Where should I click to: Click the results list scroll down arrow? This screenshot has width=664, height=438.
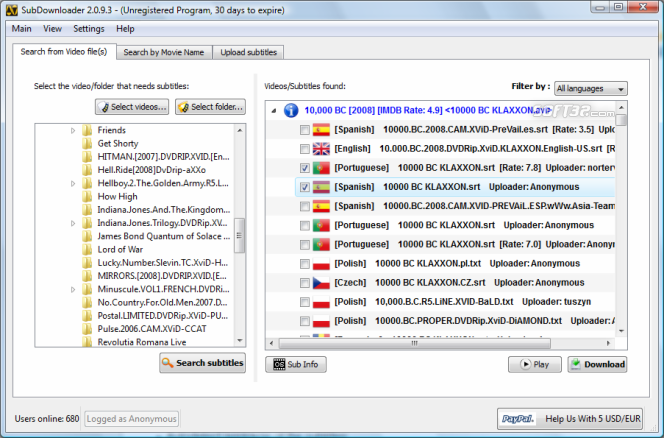pos(621,331)
